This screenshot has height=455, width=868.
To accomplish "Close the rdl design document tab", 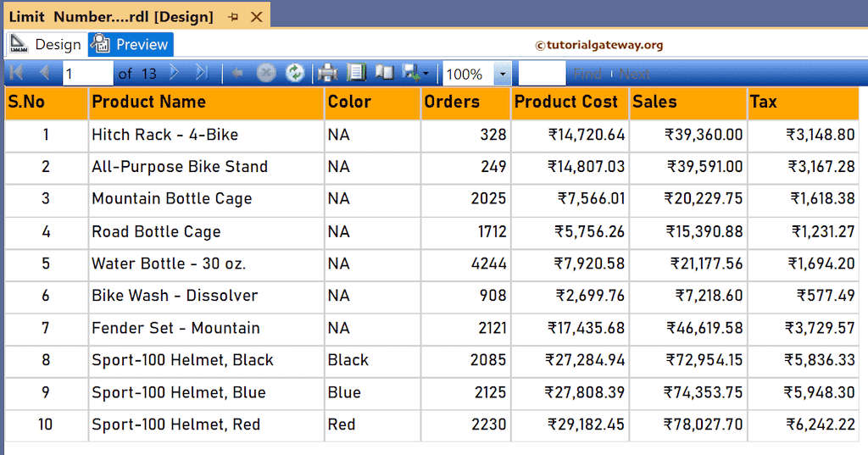I will tap(256, 17).
